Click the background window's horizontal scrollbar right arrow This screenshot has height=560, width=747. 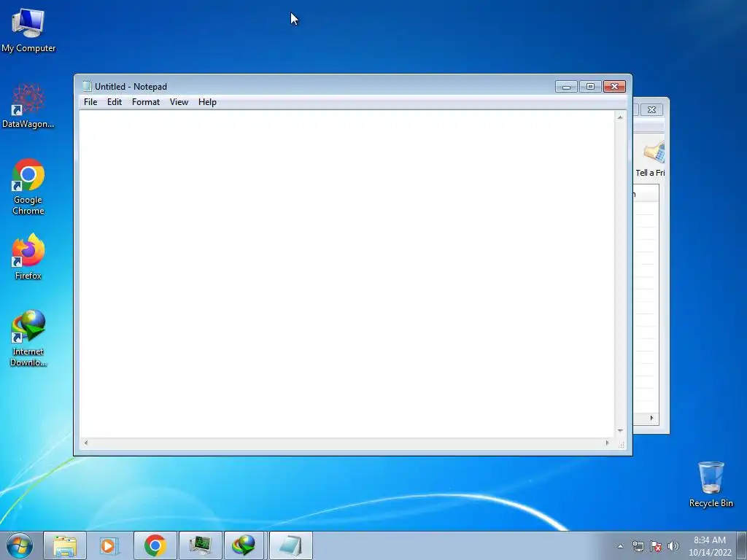651,418
